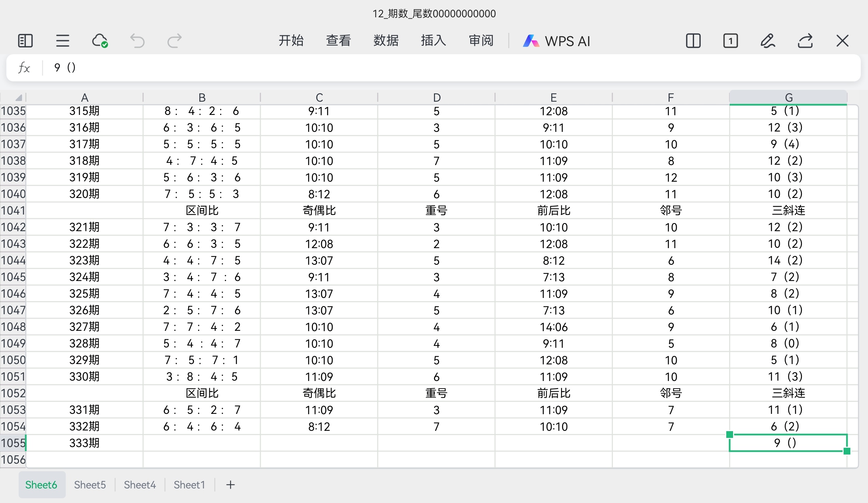Image resolution: width=868 pixels, height=503 pixels.
Task: Switch to Sheet1 tab
Action: [x=189, y=485]
